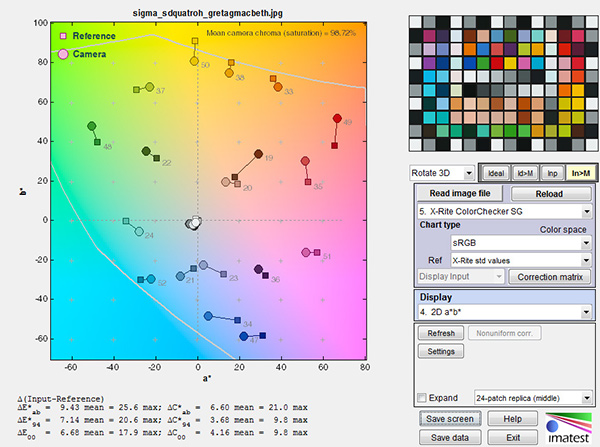Click the ColorChecker SG chart thumbnail
Viewport: 600px width, 447px height.
click(x=503, y=83)
